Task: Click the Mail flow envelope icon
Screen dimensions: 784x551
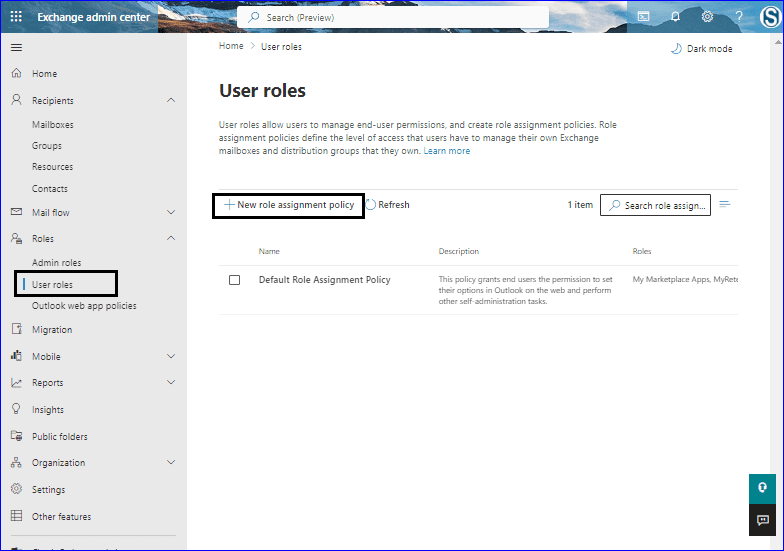Action: pyautogui.click(x=16, y=212)
